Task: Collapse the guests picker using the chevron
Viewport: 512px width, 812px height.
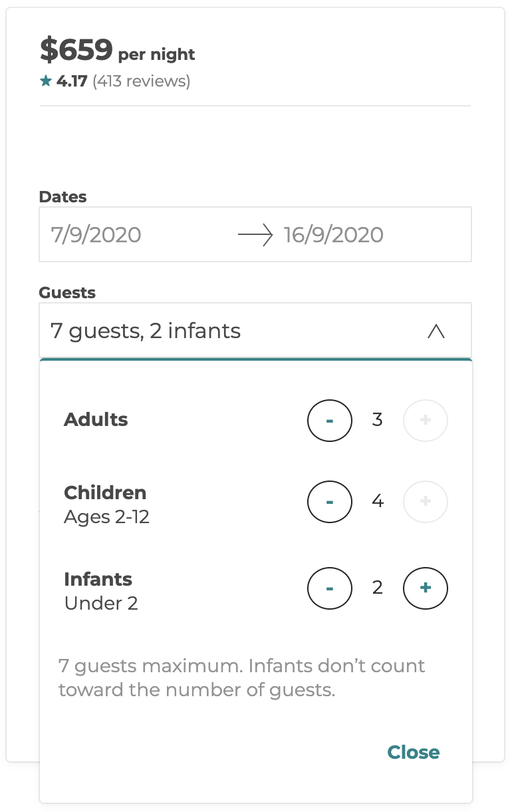Action: pyautogui.click(x=436, y=331)
